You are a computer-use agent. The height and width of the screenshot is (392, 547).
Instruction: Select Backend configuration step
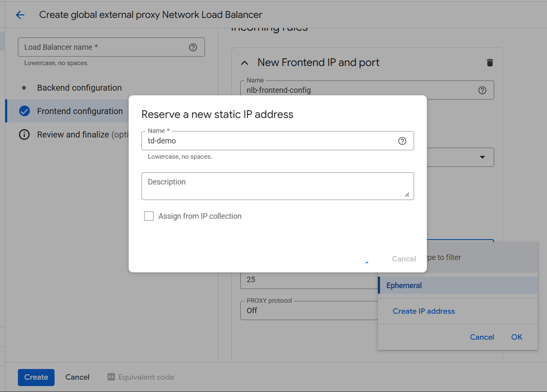(x=79, y=88)
